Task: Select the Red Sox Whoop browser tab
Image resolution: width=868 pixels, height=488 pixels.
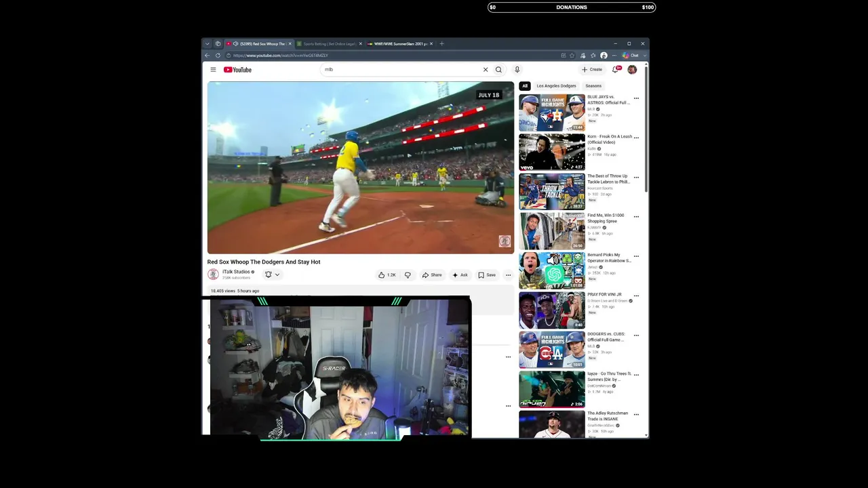Action: [258, 44]
